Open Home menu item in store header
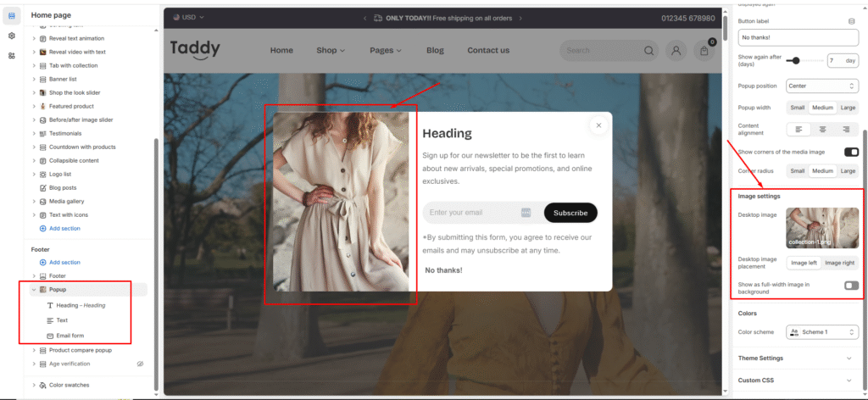The width and height of the screenshot is (868, 400). [281, 50]
